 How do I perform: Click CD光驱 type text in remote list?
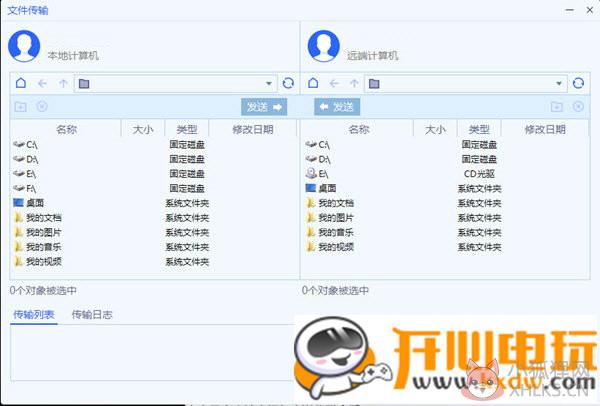(x=479, y=174)
